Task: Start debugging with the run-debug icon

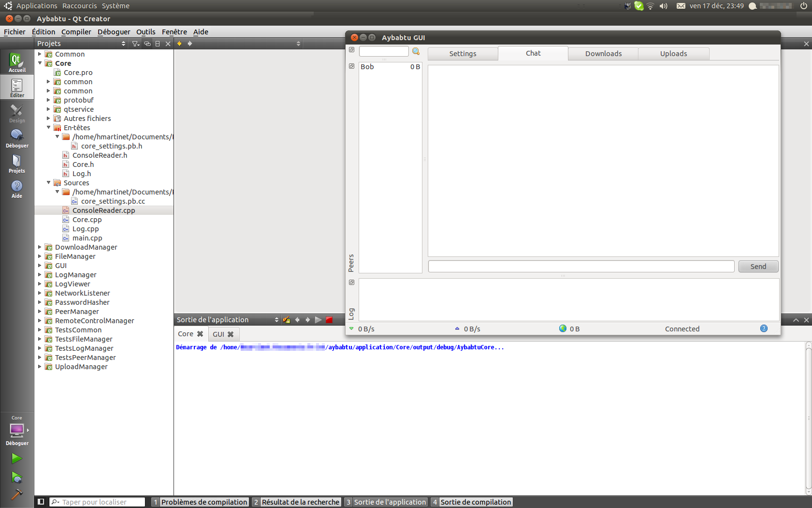Action: tap(16, 478)
